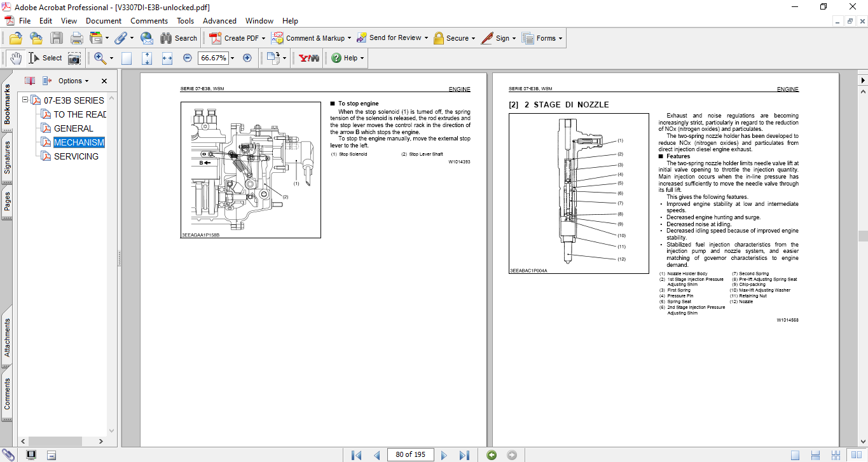
Task: Jump to the first page
Action: pyautogui.click(x=356, y=454)
